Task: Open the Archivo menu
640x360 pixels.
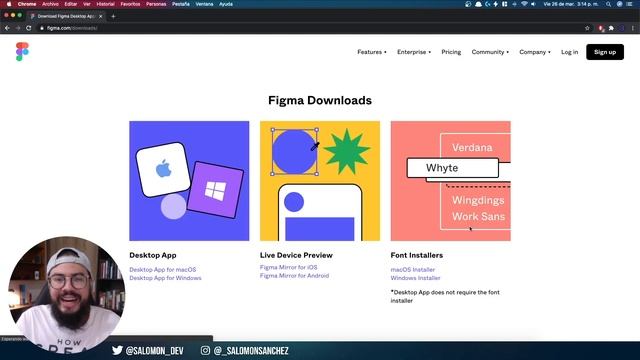Action: [x=51, y=4]
